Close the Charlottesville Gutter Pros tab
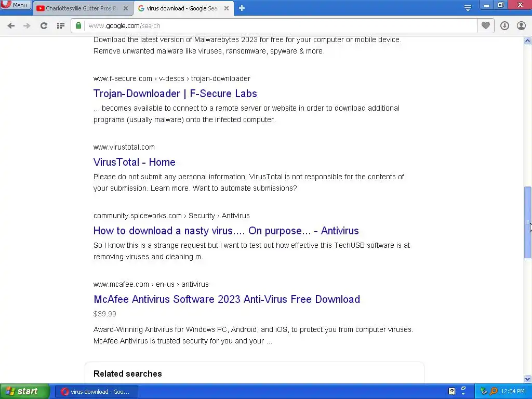 pyautogui.click(x=126, y=8)
